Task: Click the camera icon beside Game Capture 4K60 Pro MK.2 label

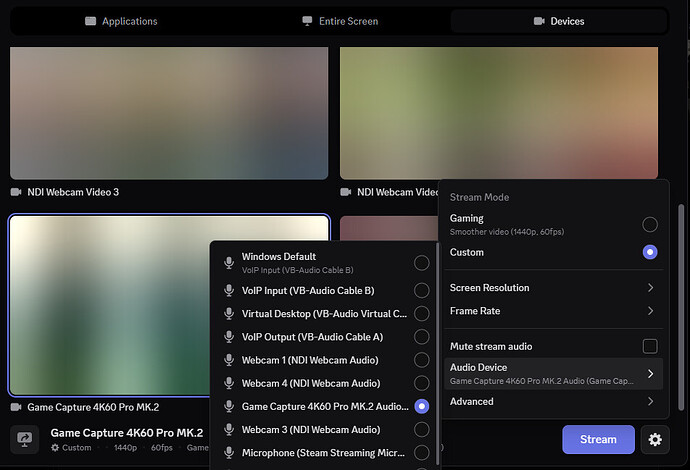Action: point(16,407)
